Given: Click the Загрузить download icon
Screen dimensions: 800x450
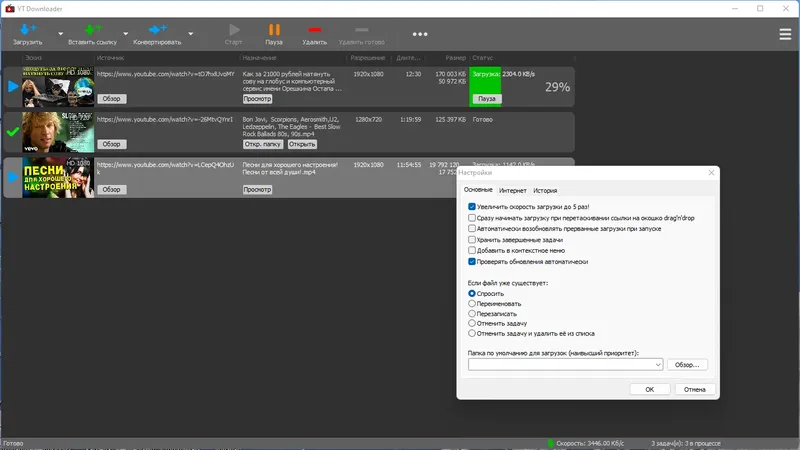Looking at the screenshot, I should (x=28, y=30).
